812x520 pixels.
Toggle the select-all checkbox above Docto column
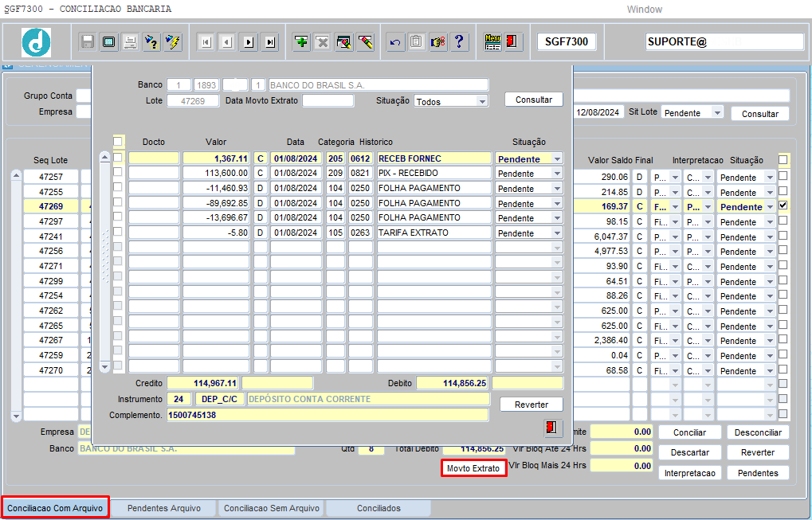(x=118, y=141)
